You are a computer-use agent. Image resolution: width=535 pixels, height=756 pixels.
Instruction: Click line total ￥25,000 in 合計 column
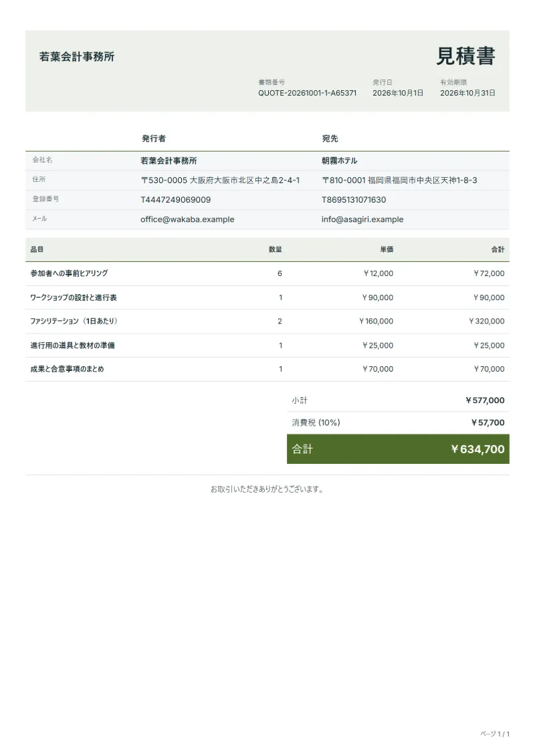point(489,345)
